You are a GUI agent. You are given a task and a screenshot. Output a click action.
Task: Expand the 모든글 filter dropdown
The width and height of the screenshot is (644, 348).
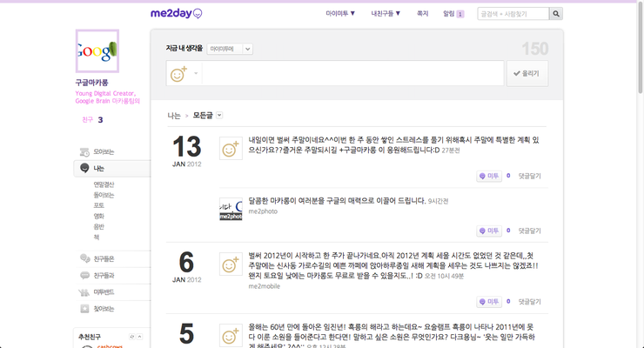219,115
